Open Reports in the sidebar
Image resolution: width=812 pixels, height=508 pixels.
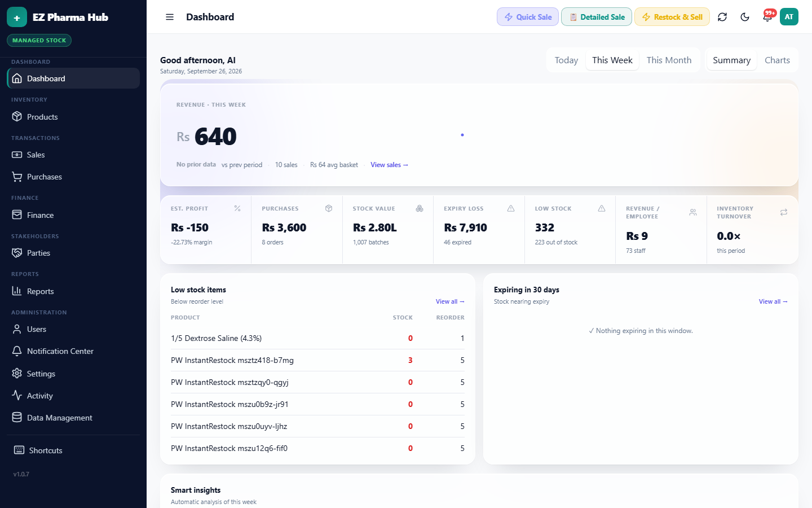73,291
